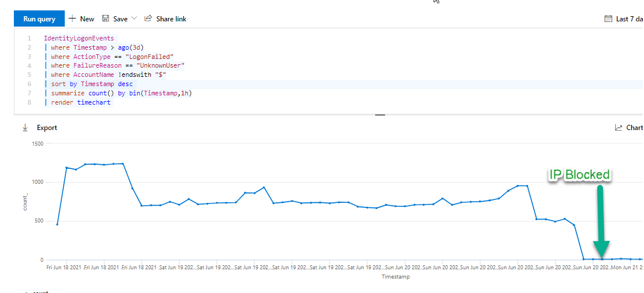This screenshot has width=644, height=293.
Task: Click the 500 y-axis label
Action: click(x=39, y=221)
